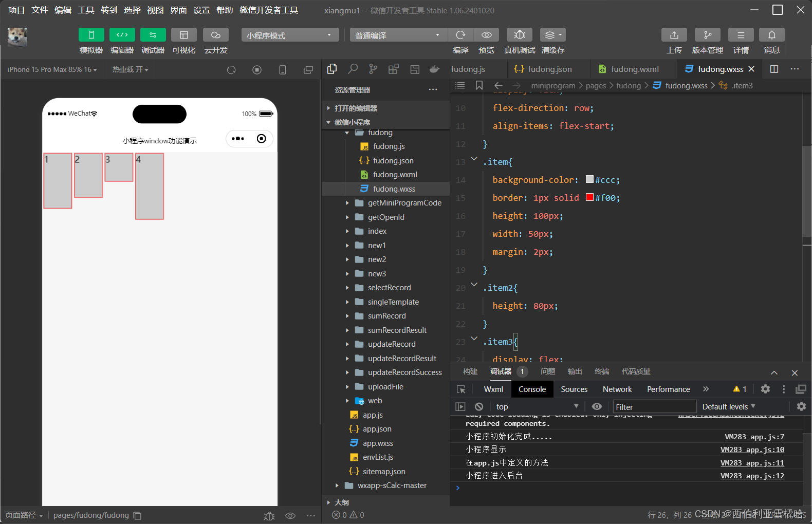Image resolution: width=812 pixels, height=524 pixels.
Task: Click the #f00 red color swatch
Action: tap(589, 197)
